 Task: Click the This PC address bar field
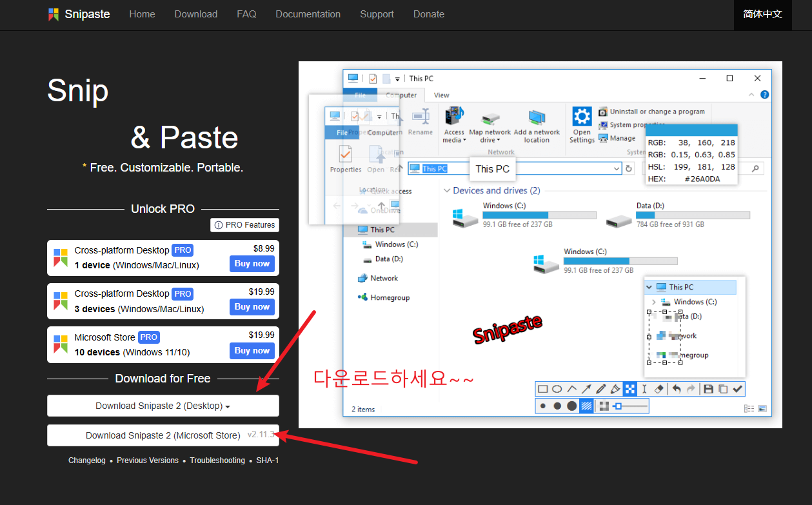tap(515, 168)
